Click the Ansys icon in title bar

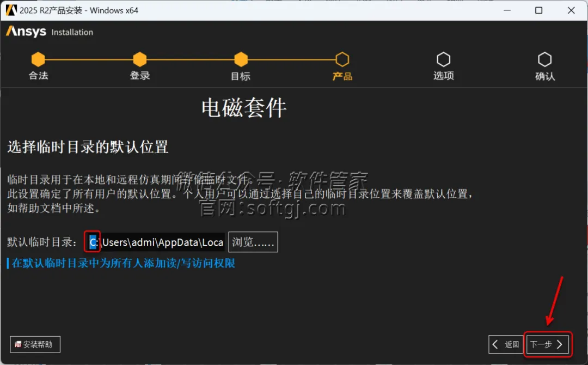coord(11,10)
